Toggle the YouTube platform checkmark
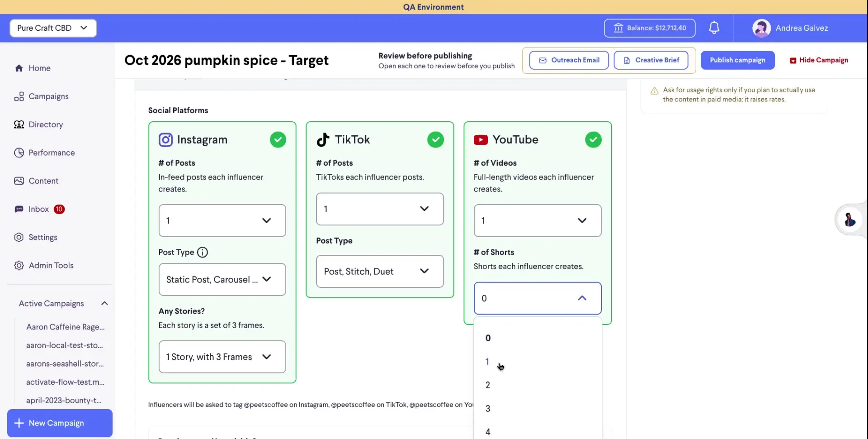 [593, 139]
